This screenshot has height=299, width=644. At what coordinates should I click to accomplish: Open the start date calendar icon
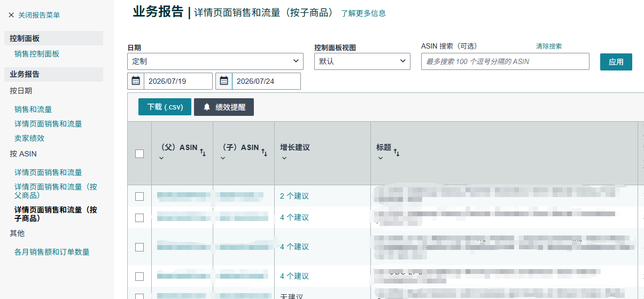[136, 81]
